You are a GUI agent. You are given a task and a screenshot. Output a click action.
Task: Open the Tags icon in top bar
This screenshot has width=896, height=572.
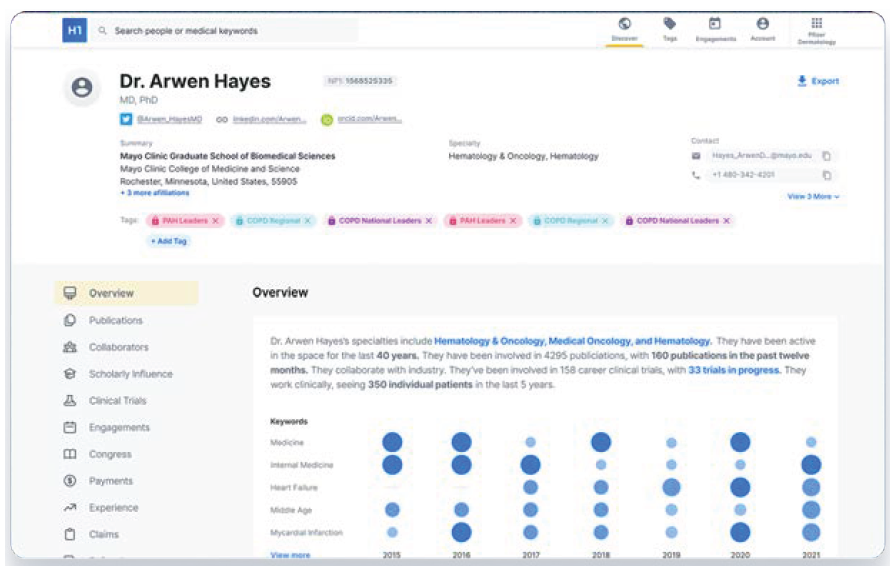coord(669,24)
